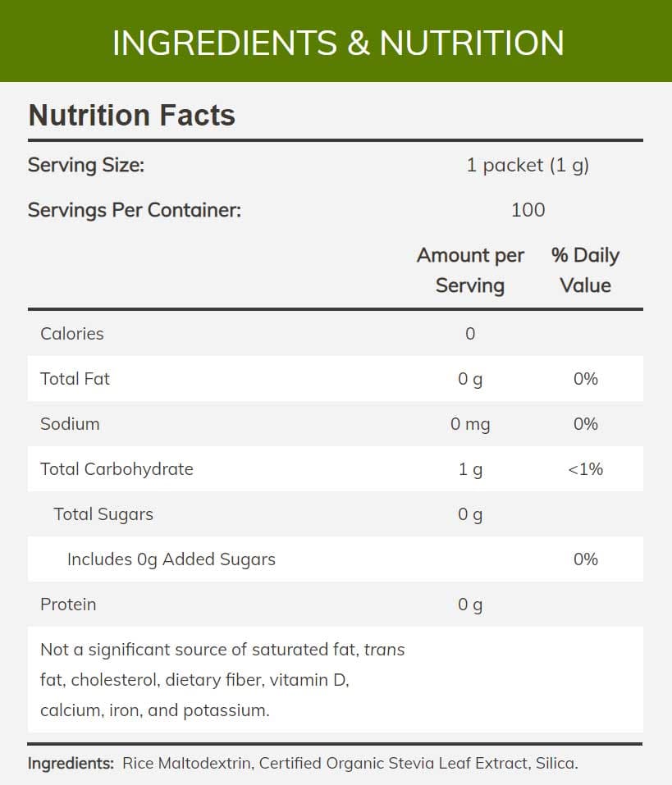Select the Servings Per Container label

point(135,210)
